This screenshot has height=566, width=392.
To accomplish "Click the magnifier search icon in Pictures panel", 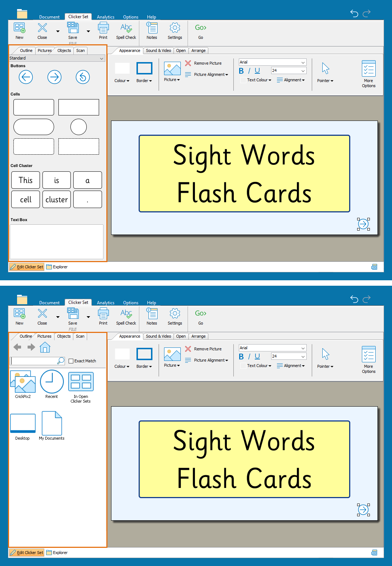I will click(x=61, y=361).
